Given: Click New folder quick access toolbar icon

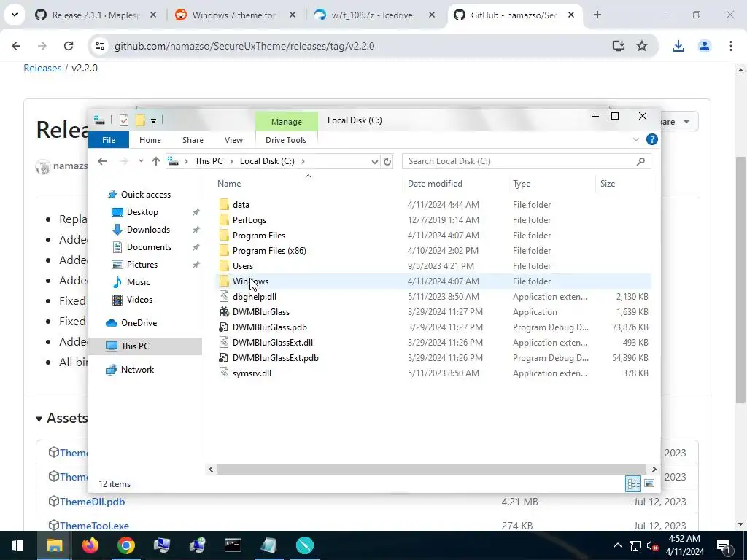Looking at the screenshot, I should (140, 120).
